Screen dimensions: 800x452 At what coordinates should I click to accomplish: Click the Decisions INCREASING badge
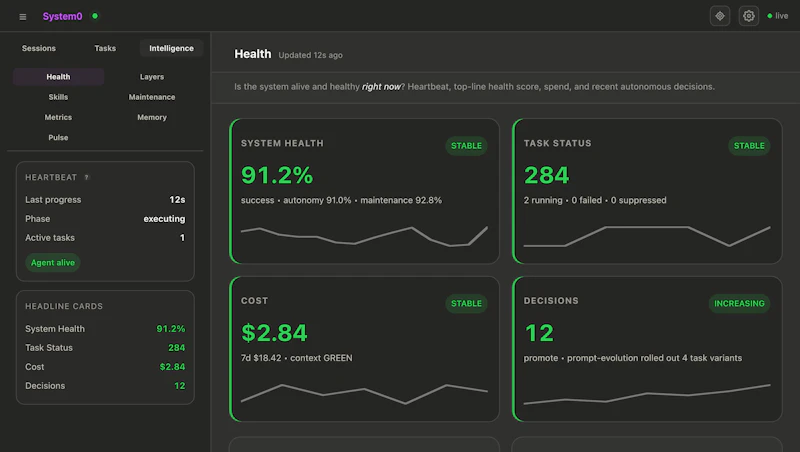click(x=739, y=303)
